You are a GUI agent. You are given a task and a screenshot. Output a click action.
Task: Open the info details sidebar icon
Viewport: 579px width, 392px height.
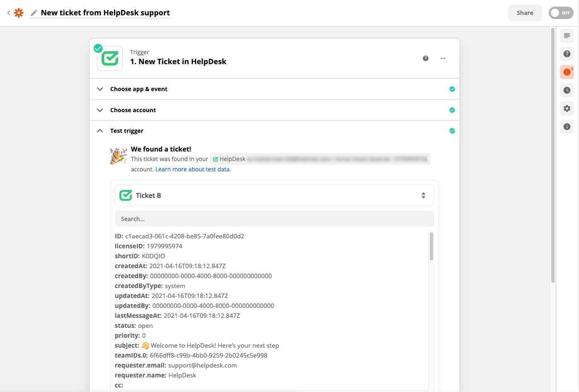click(567, 127)
